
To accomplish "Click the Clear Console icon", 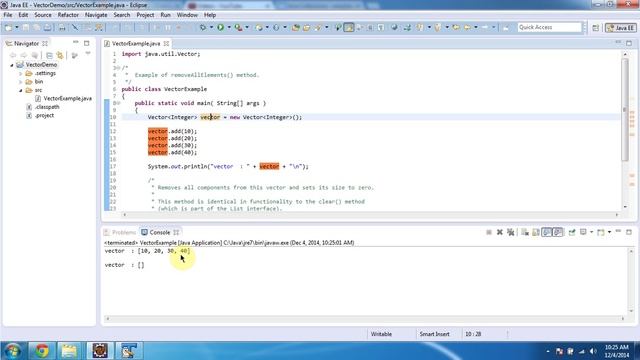I will click(525, 232).
